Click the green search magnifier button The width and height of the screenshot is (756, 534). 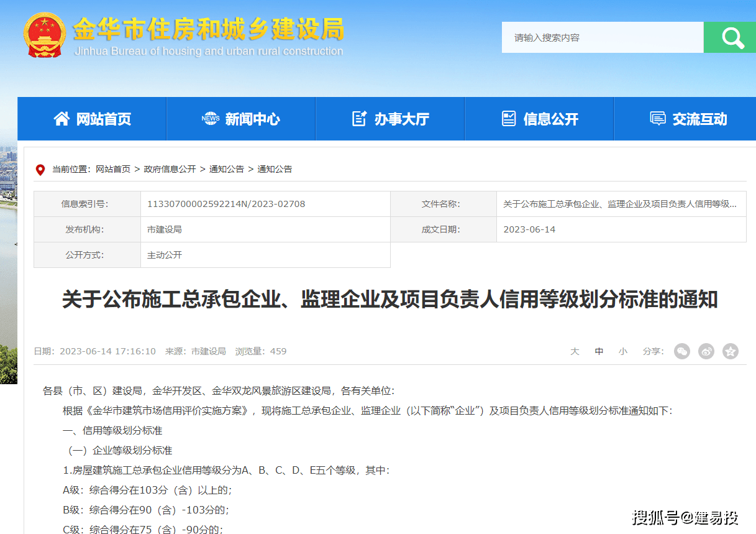730,37
